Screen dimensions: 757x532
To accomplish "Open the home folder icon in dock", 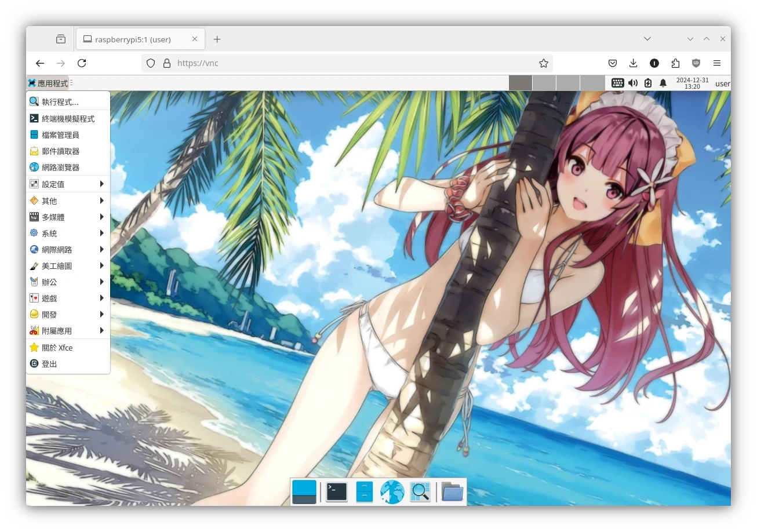I will pos(452,492).
